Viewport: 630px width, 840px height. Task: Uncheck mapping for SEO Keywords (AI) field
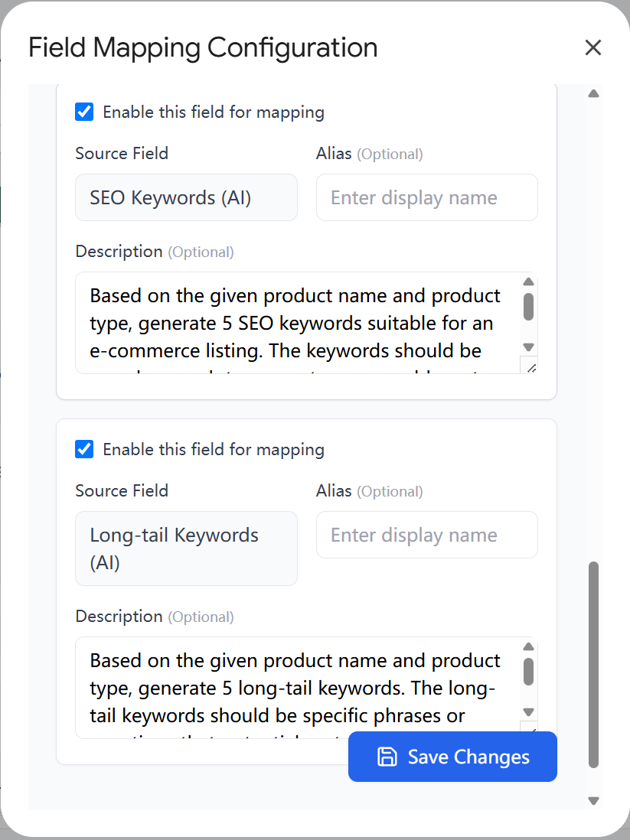click(84, 112)
